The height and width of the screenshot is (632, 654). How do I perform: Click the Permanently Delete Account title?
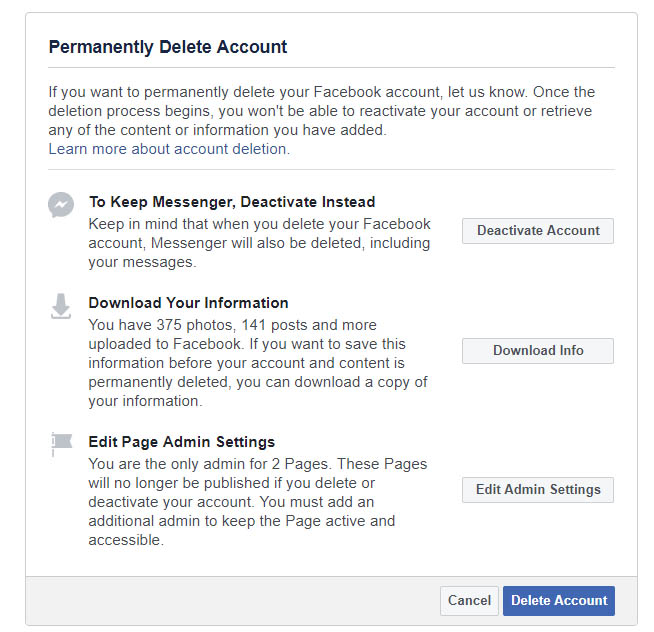tap(168, 47)
